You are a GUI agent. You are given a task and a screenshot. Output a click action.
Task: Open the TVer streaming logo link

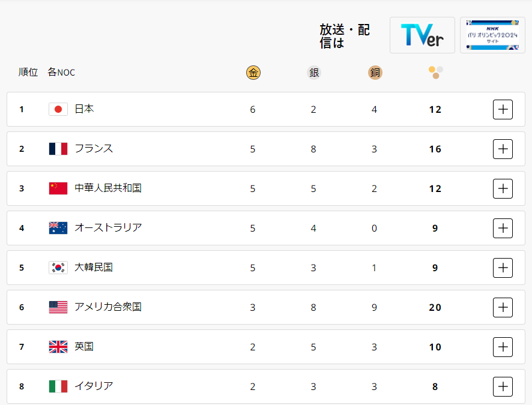[x=422, y=35]
